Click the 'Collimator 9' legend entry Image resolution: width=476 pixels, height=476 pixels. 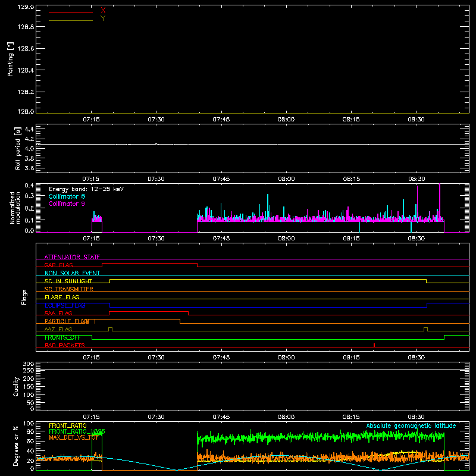click(67, 203)
